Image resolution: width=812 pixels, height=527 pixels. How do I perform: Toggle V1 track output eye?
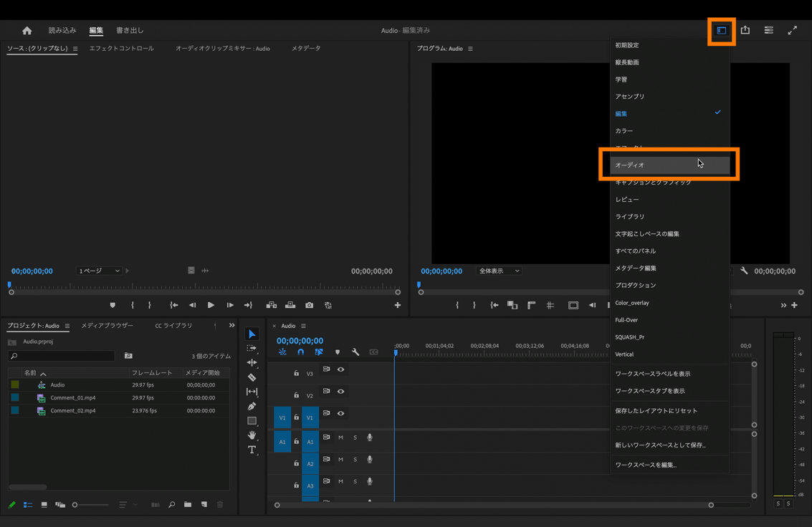point(340,413)
